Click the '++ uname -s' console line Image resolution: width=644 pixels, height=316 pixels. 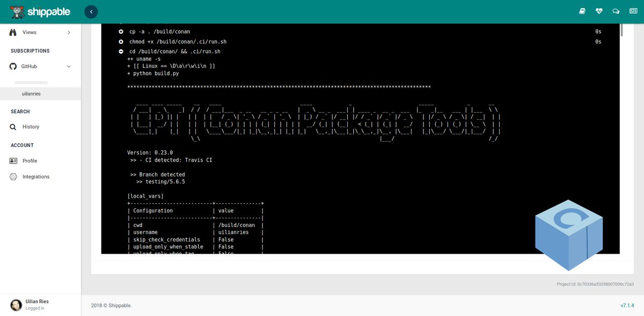pos(144,59)
